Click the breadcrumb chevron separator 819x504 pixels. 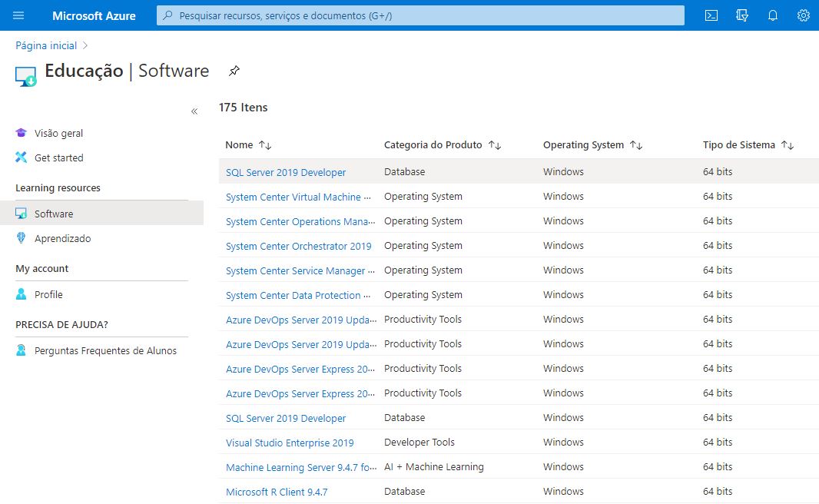tap(85, 45)
